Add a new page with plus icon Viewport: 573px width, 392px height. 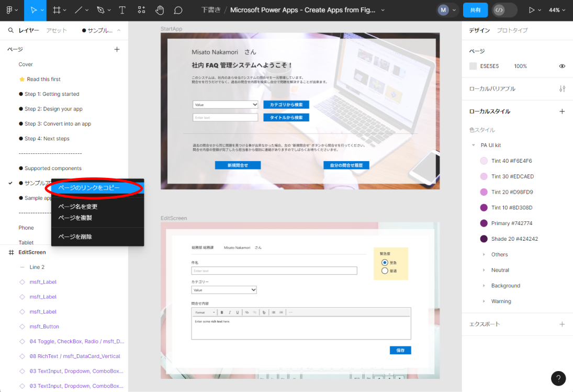click(117, 49)
